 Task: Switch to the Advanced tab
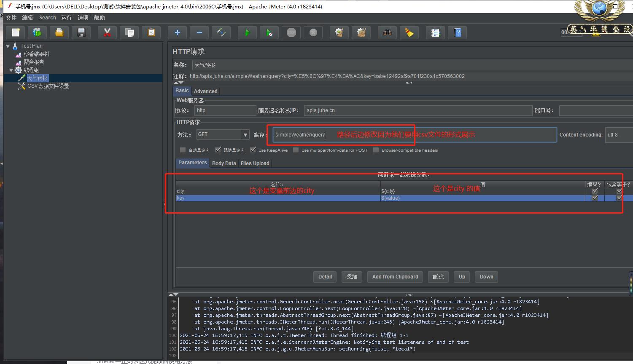(x=205, y=91)
